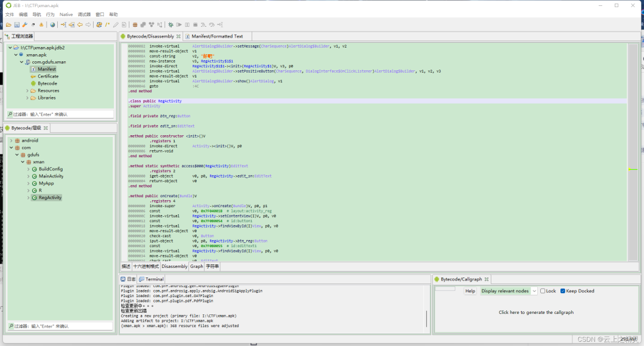The height and width of the screenshot is (346, 644).
Task: Toggle the Keep Docked checkbox
Action: coord(563,291)
